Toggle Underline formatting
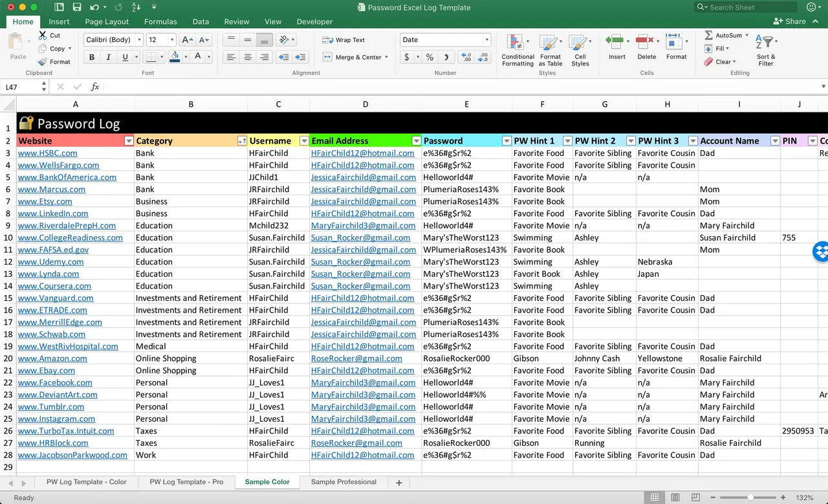Viewport: 828px width, 504px height. click(x=125, y=57)
